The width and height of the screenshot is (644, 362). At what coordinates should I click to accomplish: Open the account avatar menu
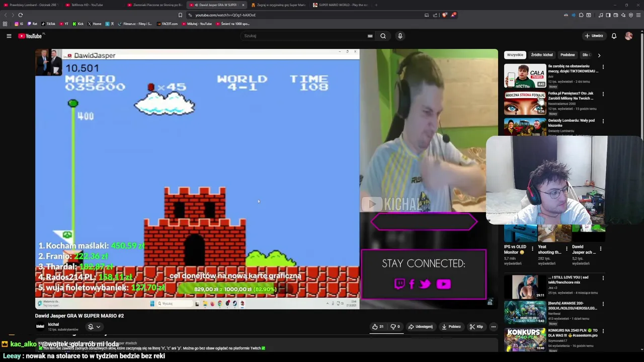[x=628, y=36]
